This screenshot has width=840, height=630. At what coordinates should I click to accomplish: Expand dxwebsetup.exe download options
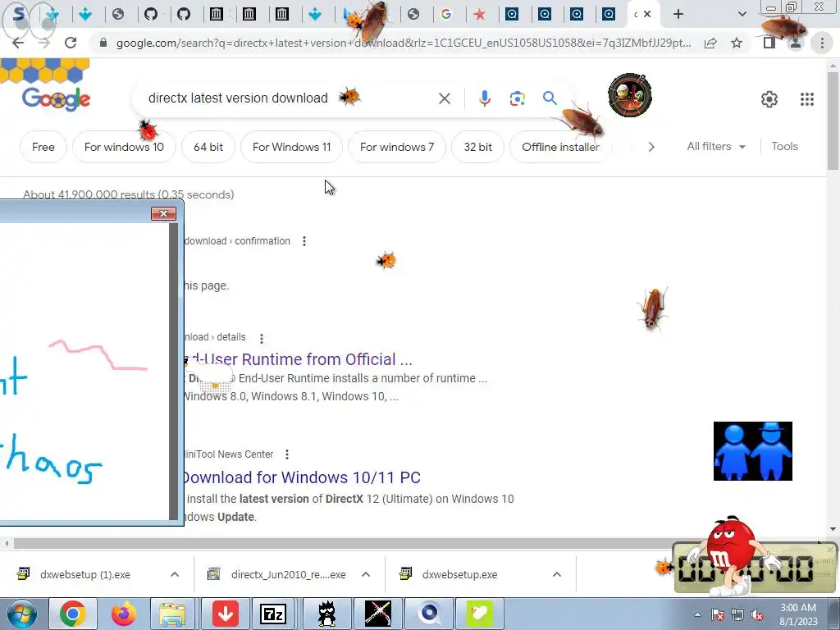click(557, 574)
